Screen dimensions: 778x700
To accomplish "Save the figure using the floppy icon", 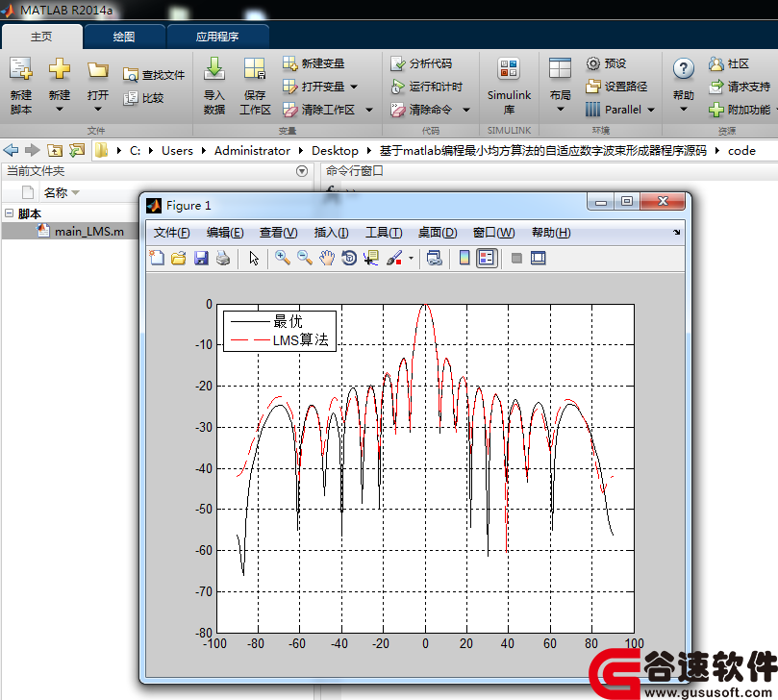I will click(201, 258).
